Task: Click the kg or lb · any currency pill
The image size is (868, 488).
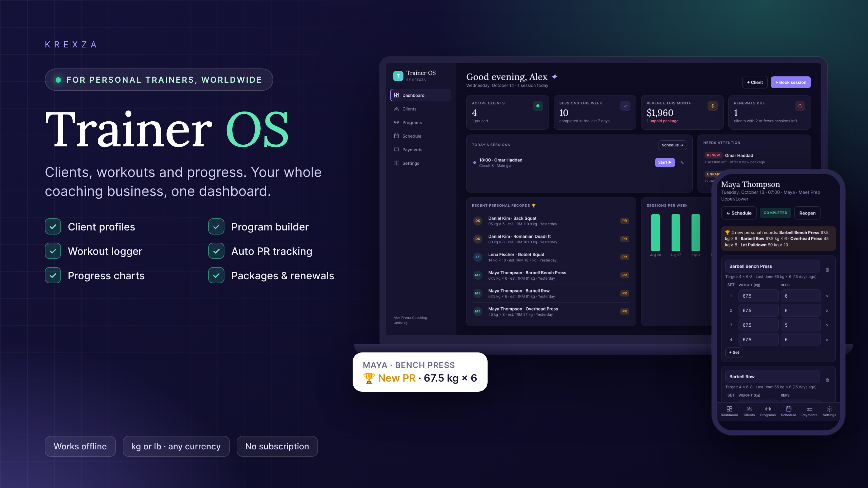Action: [x=176, y=446]
